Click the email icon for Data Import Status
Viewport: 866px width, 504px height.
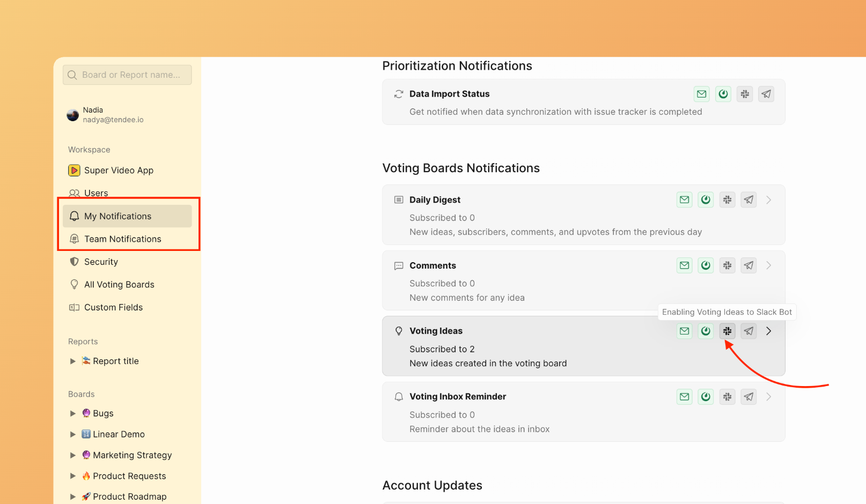(x=701, y=94)
